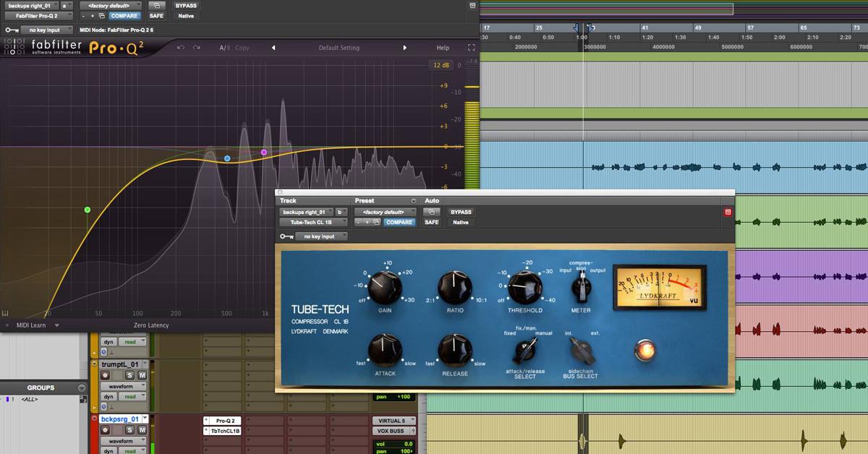Go to previous Pro-Q 2 preset arrow

tap(273, 48)
